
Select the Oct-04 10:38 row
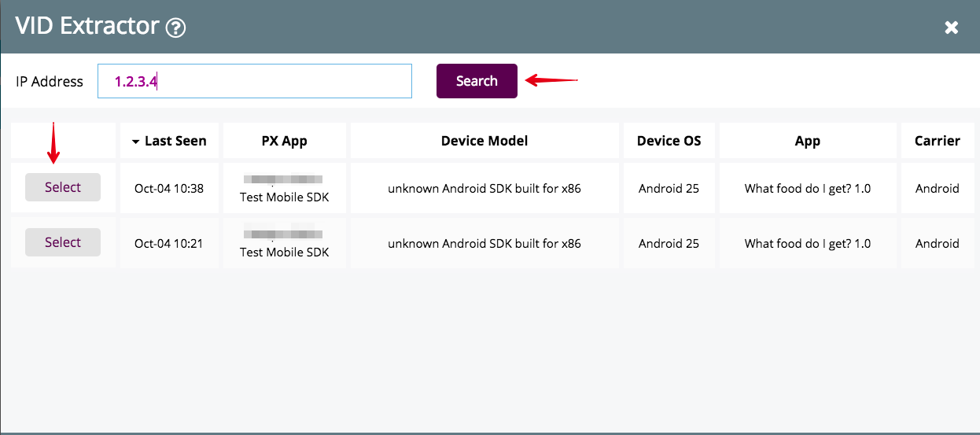(x=63, y=187)
